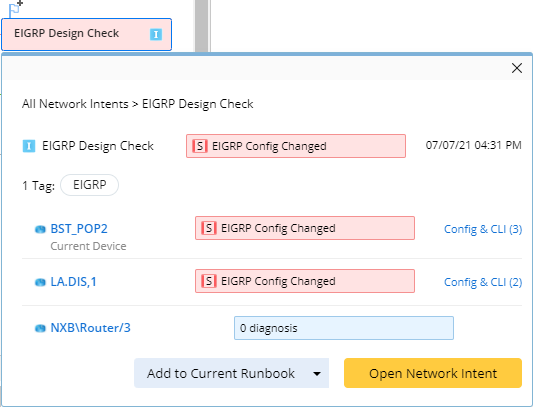Click the add flag icon at top left

coord(15,9)
